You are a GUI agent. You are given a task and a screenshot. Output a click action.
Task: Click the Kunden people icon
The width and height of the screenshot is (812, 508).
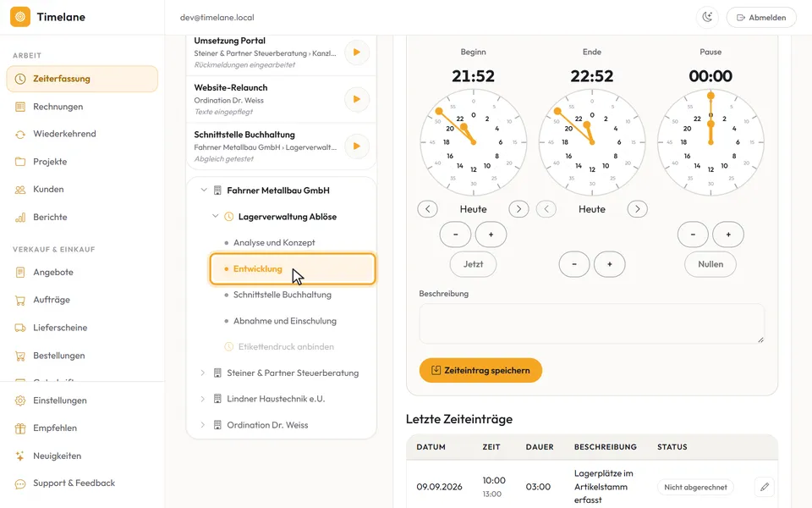point(20,190)
